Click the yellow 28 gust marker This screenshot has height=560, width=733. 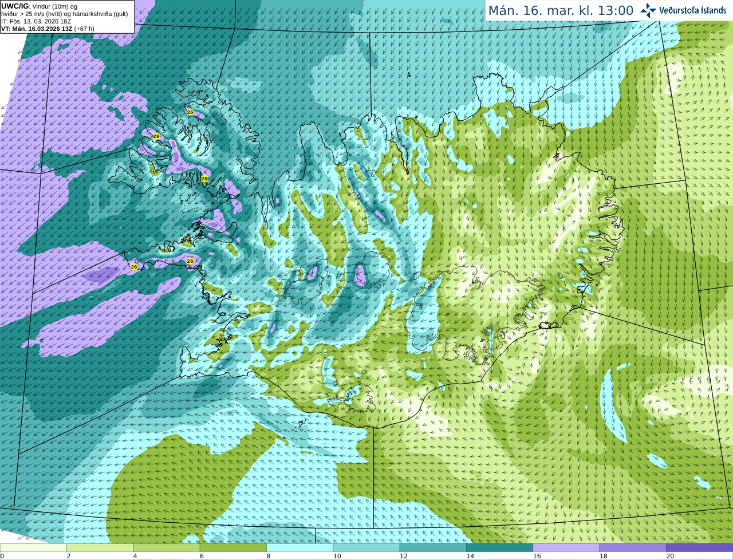pyautogui.click(x=156, y=136)
